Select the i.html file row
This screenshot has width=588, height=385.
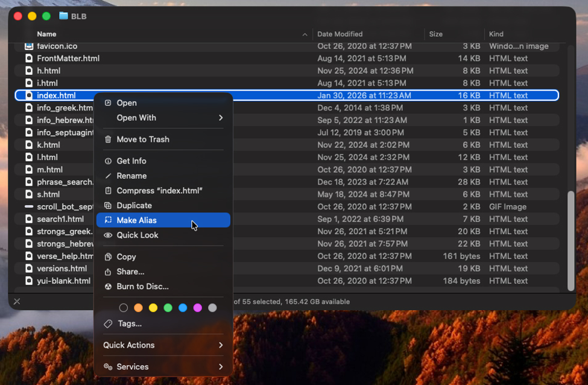pos(287,83)
